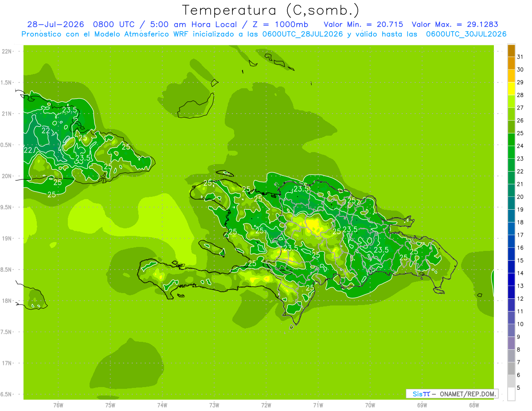The height and width of the screenshot is (411, 532).
Task: Click the orange swatch between legend values 30 and 31
Action: coord(511,63)
